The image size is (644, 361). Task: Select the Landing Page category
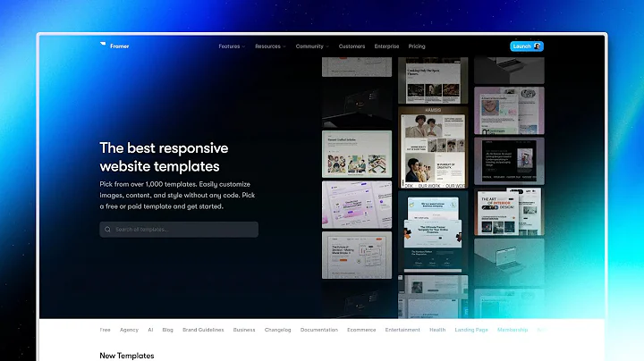471,330
